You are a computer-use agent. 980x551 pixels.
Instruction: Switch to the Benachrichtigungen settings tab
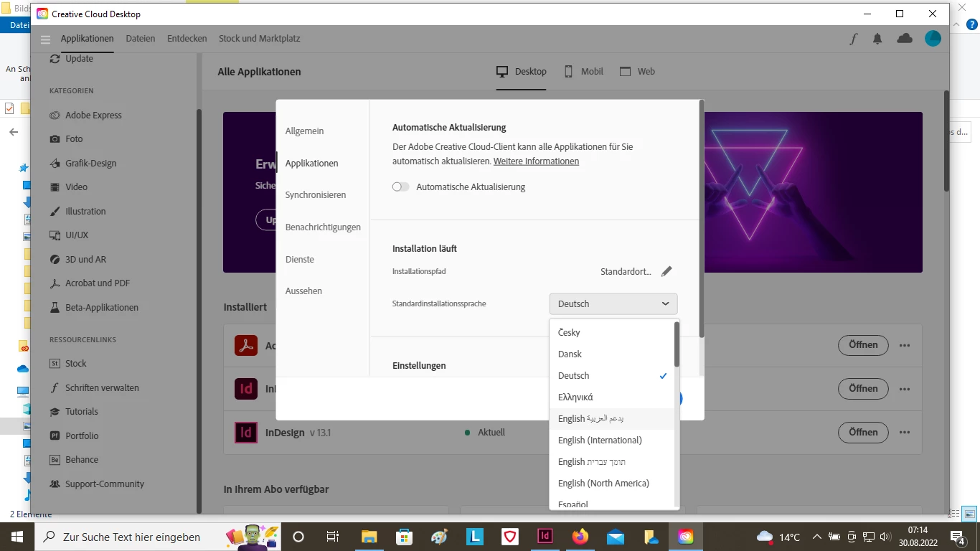323,227
